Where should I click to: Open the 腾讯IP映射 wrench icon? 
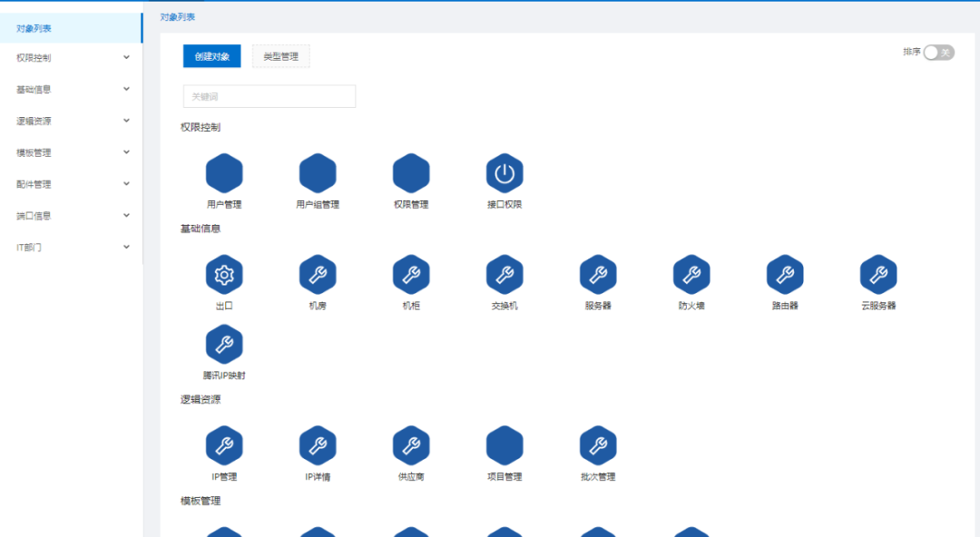(x=224, y=344)
